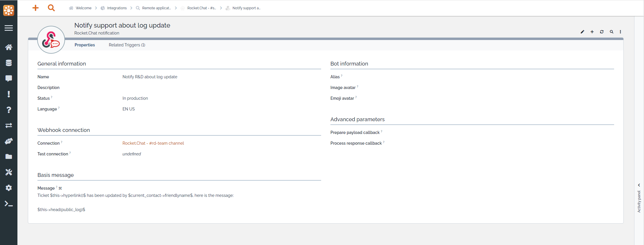Select the Properties tab

click(x=84, y=45)
